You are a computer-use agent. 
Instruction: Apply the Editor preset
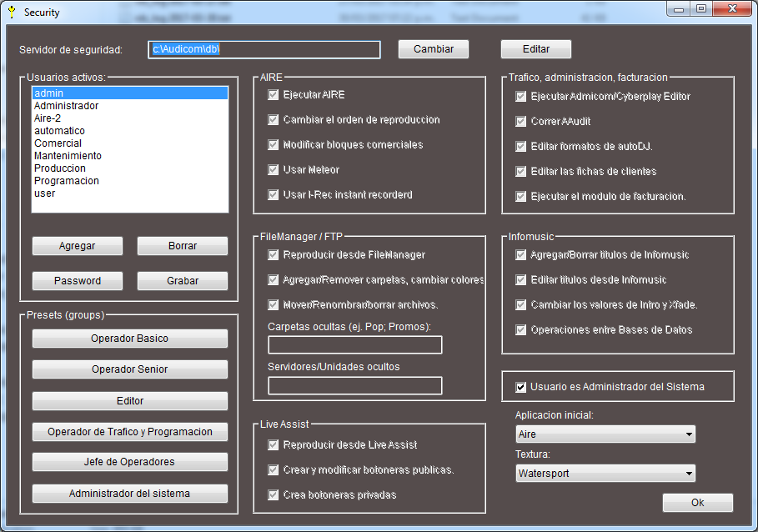[129, 400]
